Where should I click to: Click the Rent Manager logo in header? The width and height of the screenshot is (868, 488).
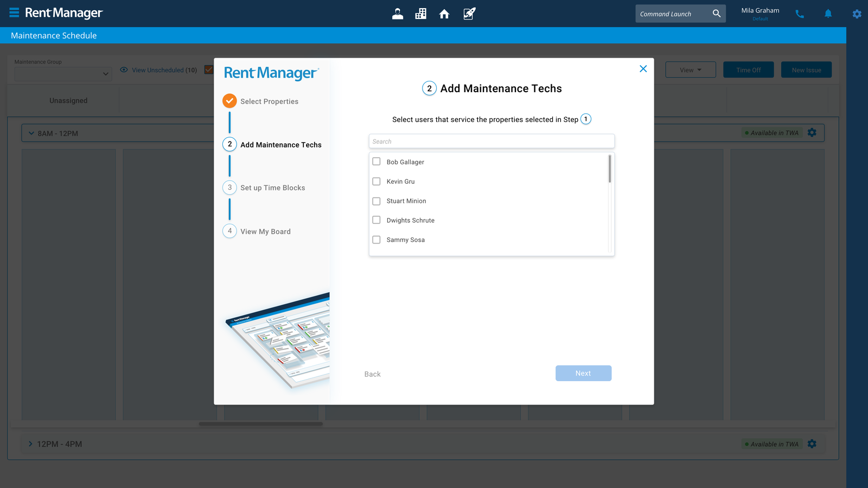pos(64,13)
